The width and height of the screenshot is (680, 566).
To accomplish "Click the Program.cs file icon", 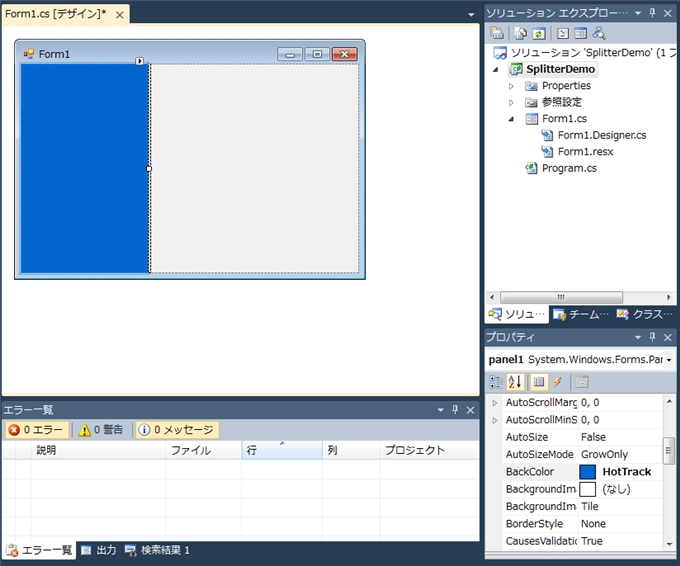I will 531,168.
